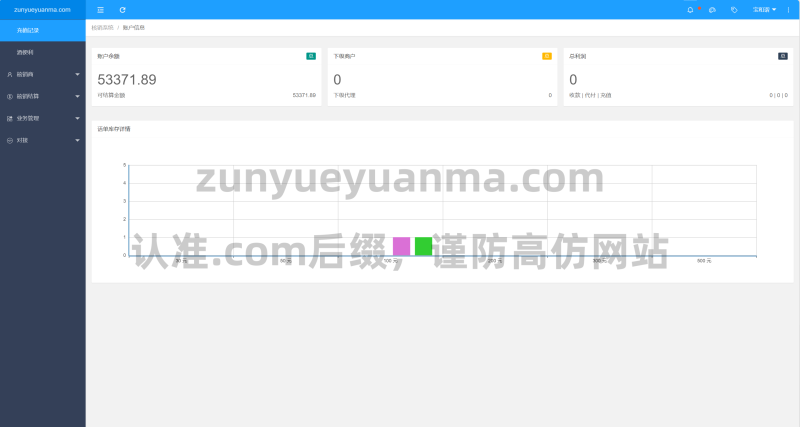
Task: Click the pink bar in the chart
Action: pos(402,246)
